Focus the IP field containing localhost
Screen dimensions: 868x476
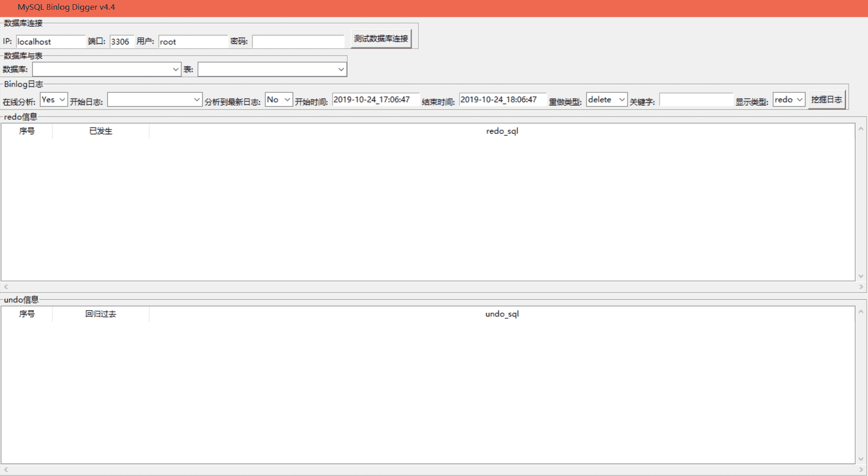pyautogui.click(x=51, y=42)
